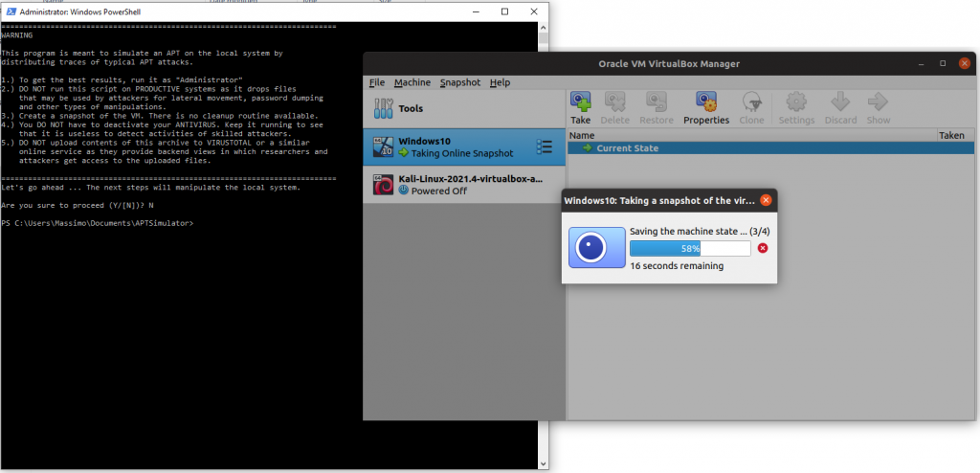Open the Settings gear in VirtualBox toolbar

796,107
